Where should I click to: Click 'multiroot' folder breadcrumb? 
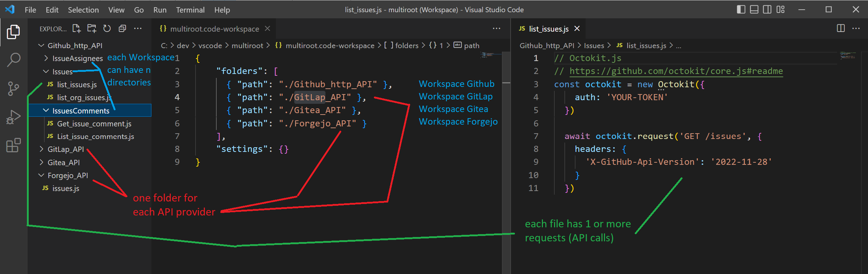point(247,45)
